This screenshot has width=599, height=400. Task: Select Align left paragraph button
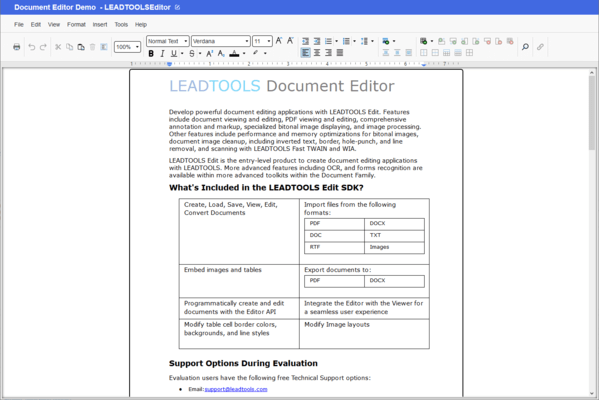(306, 53)
